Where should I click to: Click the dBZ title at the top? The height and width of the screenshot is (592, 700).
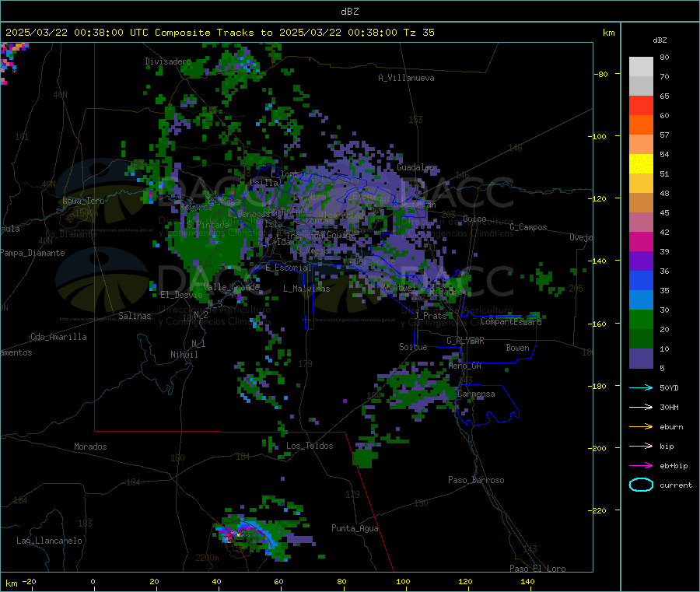(349, 12)
